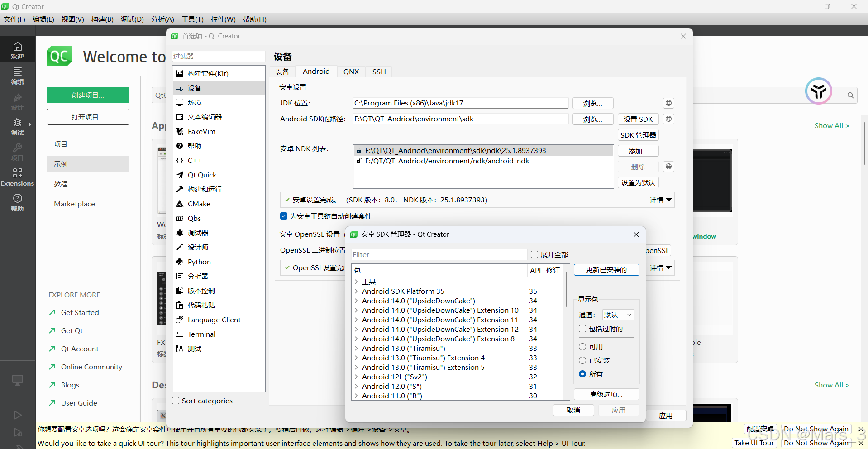Click the Android SDK path input field
The image size is (868, 449).
tap(461, 119)
